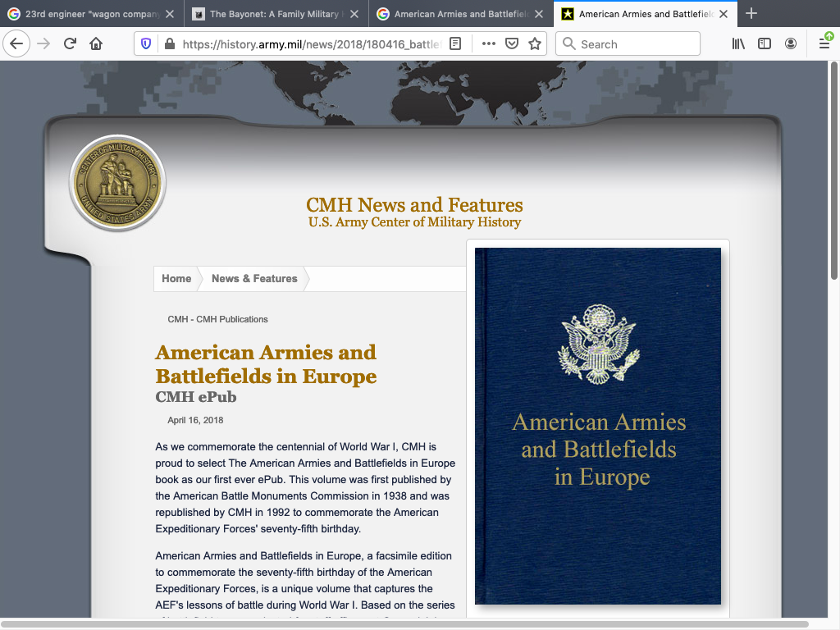Open the page actions three-dot menu
Image resolution: width=840 pixels, height=630 pixels.
click(489, 44)
